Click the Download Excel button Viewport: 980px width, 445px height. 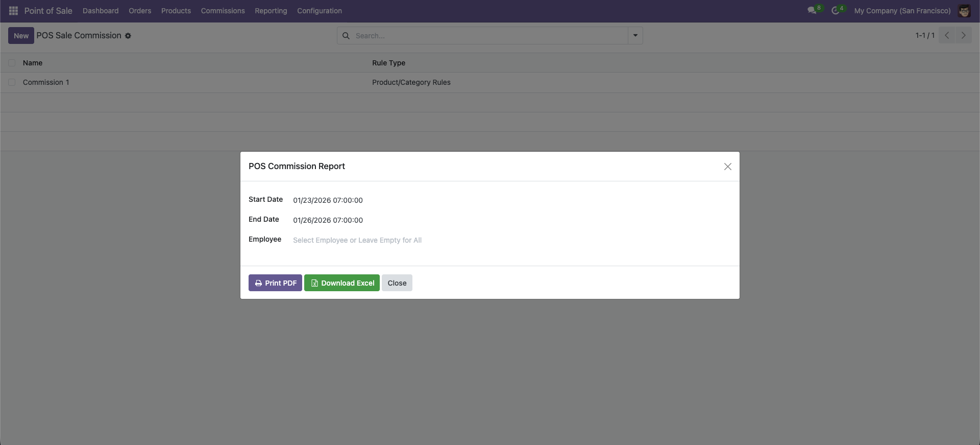pyautogui.click(x=342, y=283)
